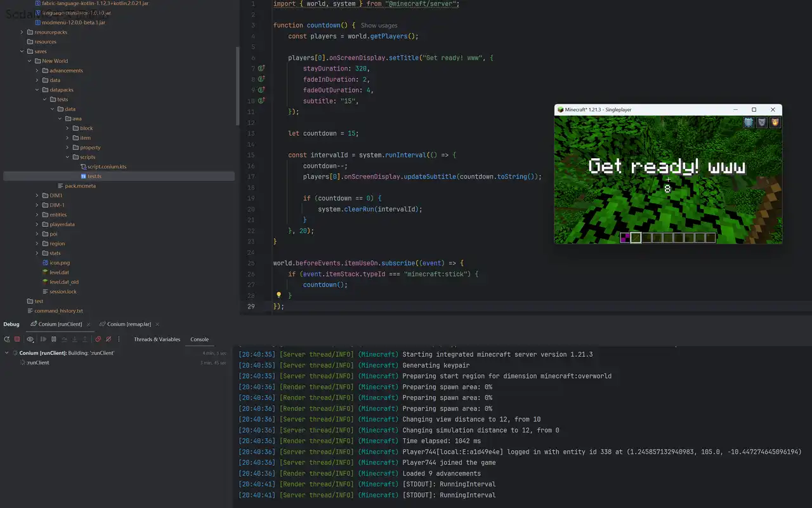Collapse the datapacks folder
The width and height of the screenshot is (812, 508).
[37, 90]
